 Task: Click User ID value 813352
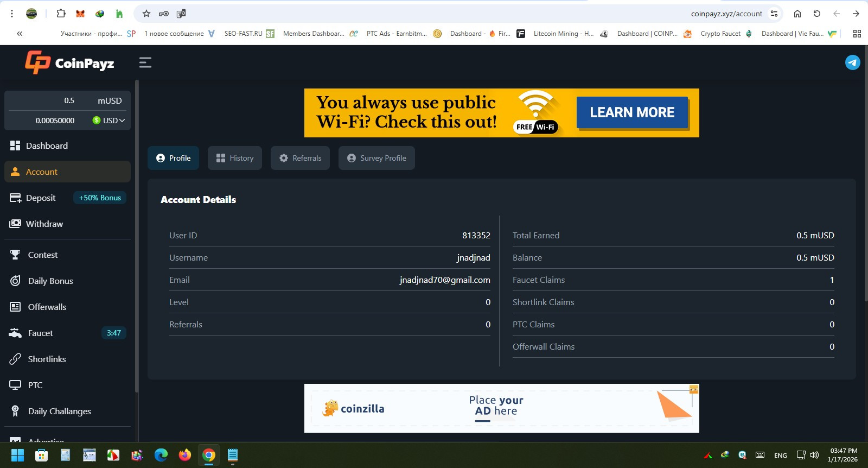476,235
